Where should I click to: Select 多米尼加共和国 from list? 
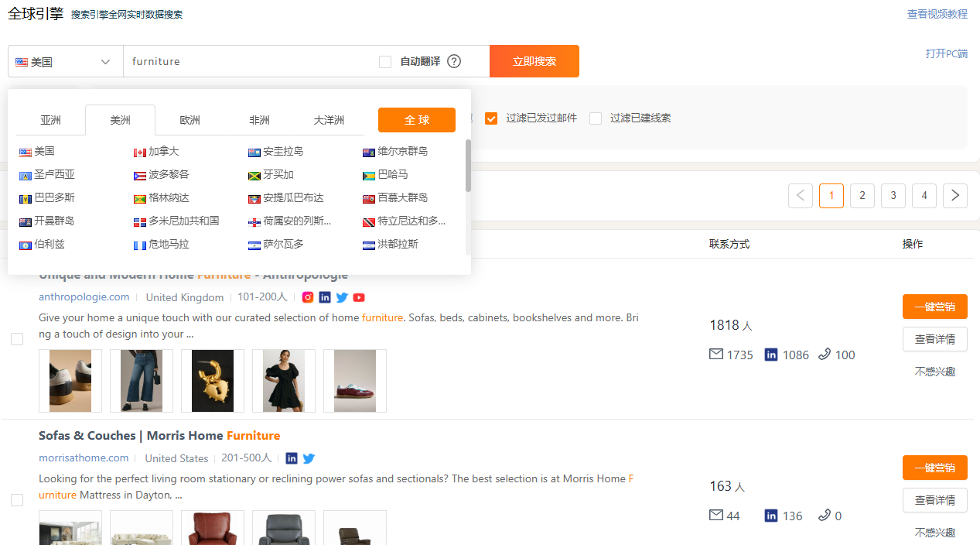click(176, 221)
